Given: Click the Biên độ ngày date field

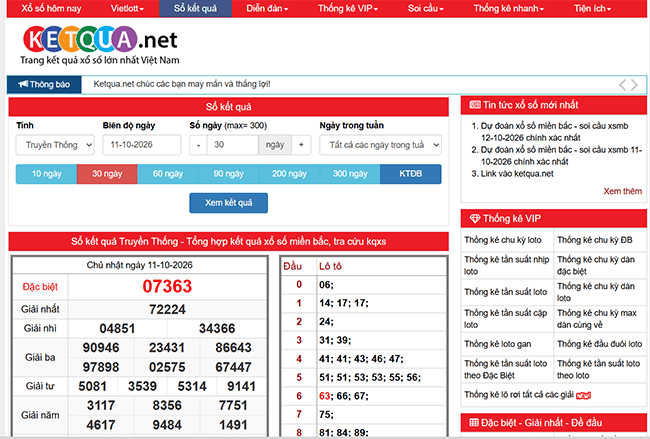Looking at the screenshot, I should [x=142, y=145].
